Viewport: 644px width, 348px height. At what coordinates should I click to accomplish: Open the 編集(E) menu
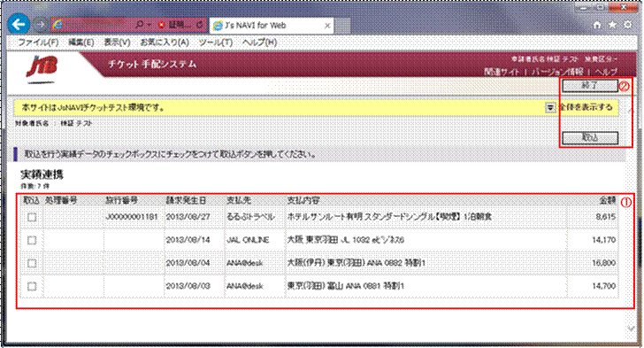[x=80, y=42]
